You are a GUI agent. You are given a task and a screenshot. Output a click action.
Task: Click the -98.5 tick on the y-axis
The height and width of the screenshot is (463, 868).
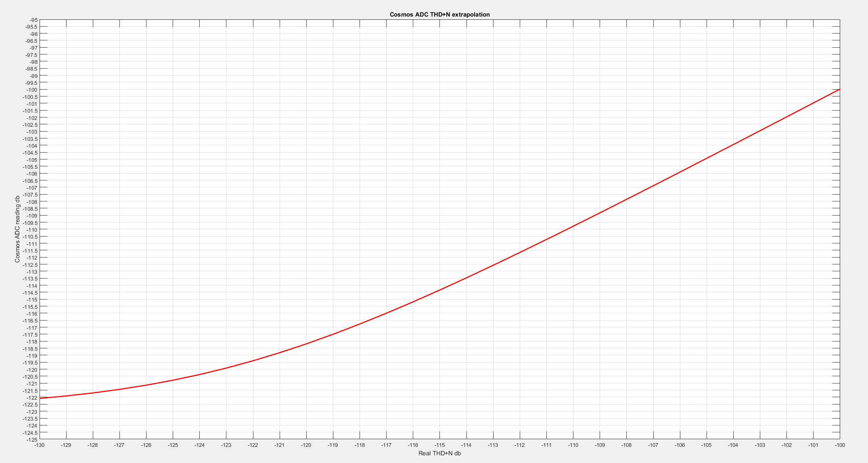coord(32,69)
